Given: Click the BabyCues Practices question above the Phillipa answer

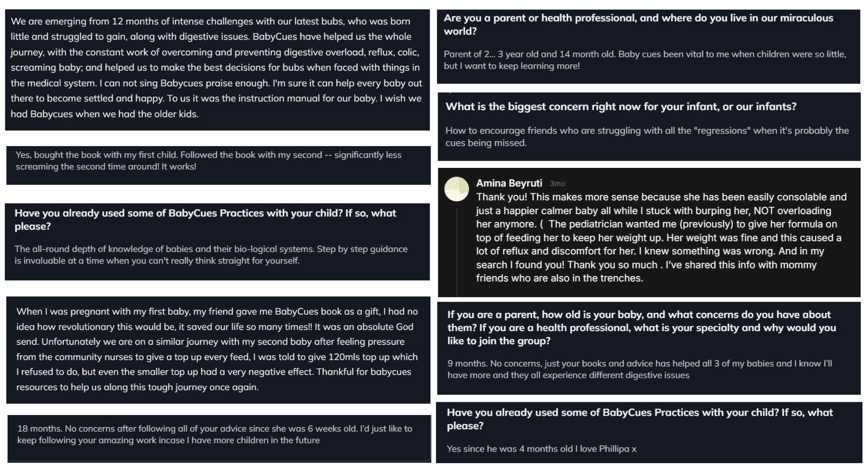Looking at the screenshot, I should tap(639, 419).
